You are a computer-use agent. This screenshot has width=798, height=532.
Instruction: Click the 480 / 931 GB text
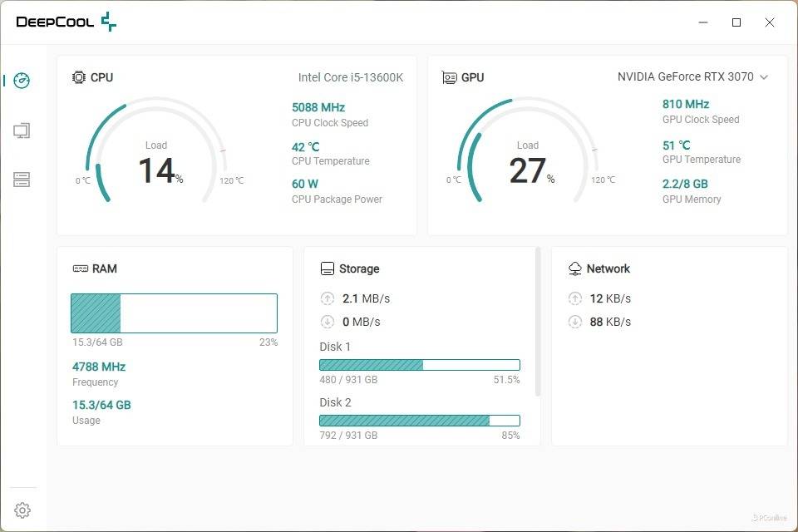(x=348, y=380)
